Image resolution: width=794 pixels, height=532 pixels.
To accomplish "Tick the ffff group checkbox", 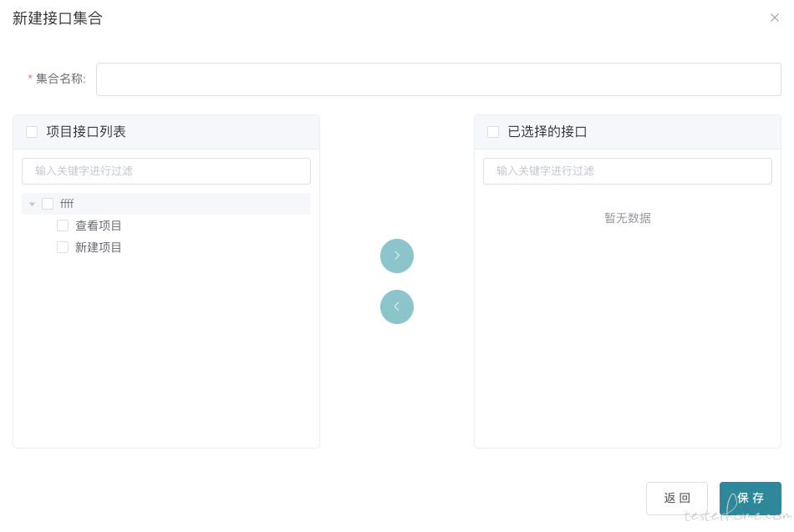I will coord(48,204).
